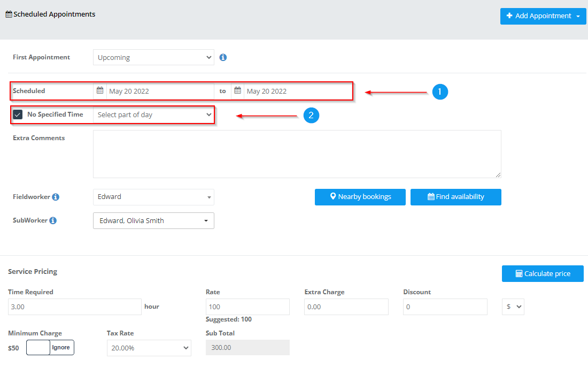Click info icon beside First Appointment
Viewport: 588px width, 367px height.
tap(223, 57)
